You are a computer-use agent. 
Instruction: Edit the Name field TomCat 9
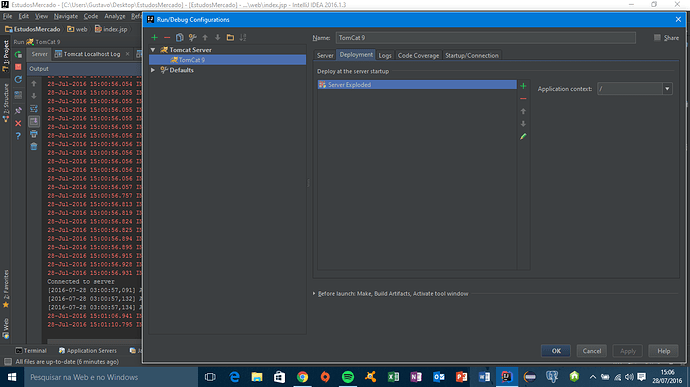click(x=485, y=38)
